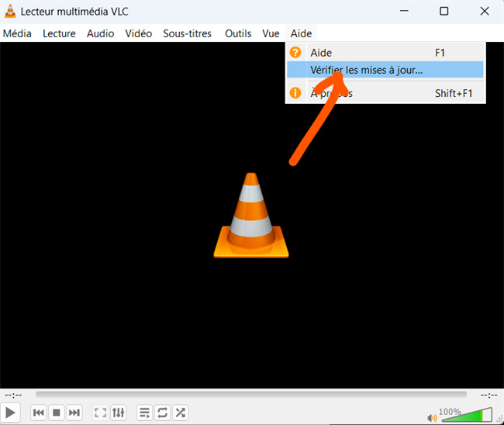
Task: Toggle loop repeat mode
Action: coord(162,413)
